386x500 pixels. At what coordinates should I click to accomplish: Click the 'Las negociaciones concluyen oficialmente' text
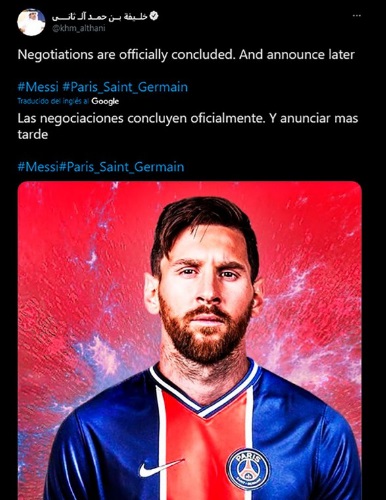pyautogui.click(x=140, y=118)
